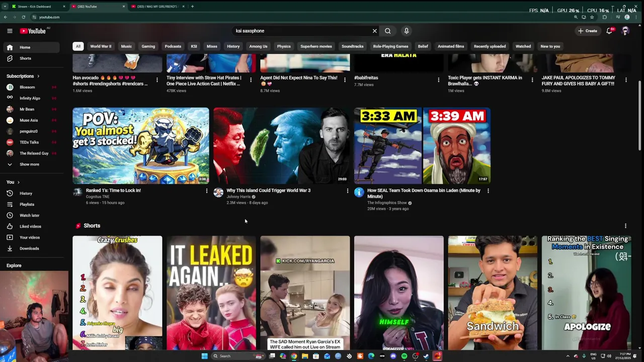Click the YouTube logo

coord(33,31)
